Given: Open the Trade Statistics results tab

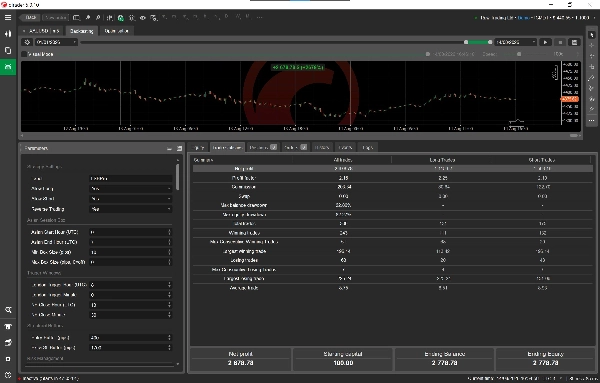Looking at the screenshot, I should coord(227,147).
